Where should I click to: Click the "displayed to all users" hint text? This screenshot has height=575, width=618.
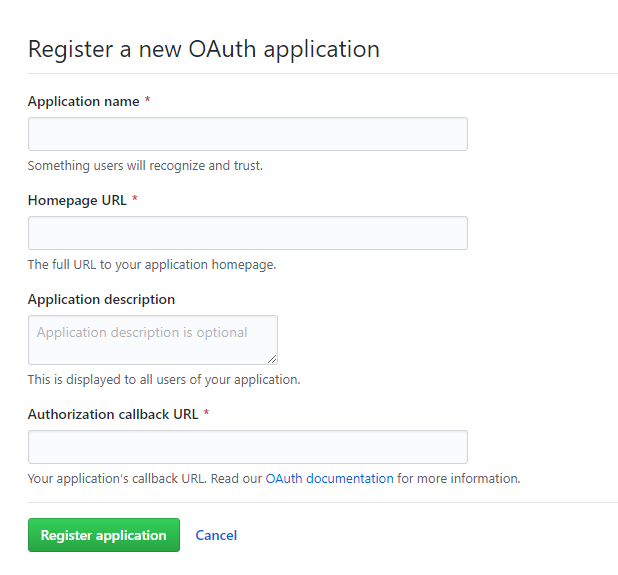(163, 380)
